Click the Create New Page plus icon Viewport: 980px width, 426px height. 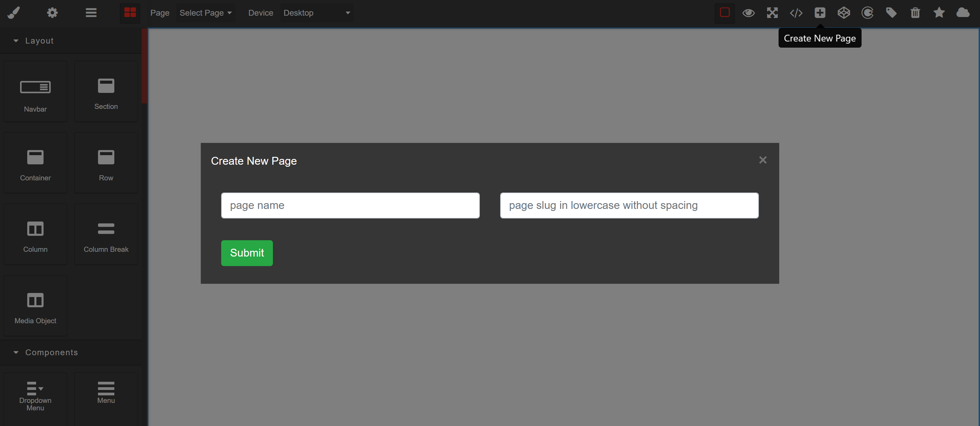820,13
